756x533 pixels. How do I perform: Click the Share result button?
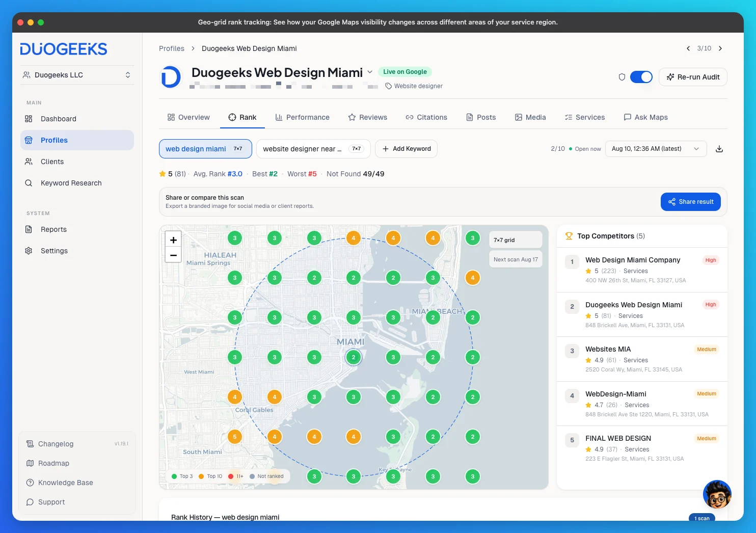point(691,202)
